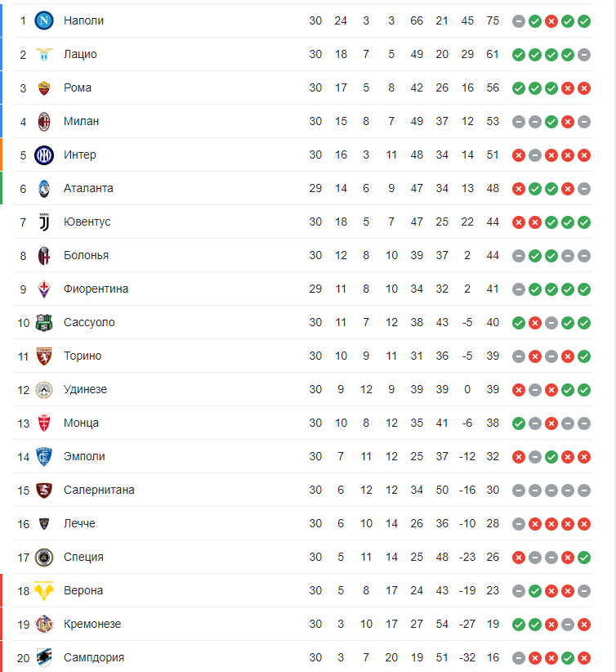
Task: Click the Sassuolo green crest
Action: tap(44, 322)
